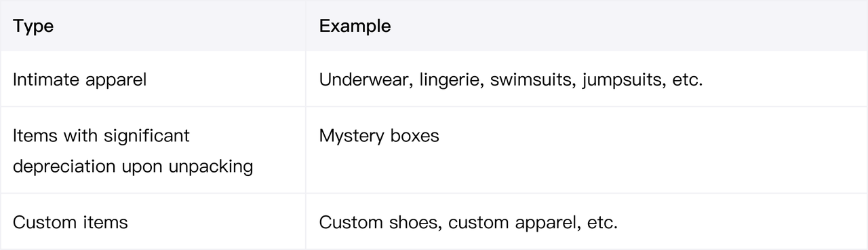This screenshot has height=250, width=868.
Task: Click the "Example" column header
Action: click(355, 26)
